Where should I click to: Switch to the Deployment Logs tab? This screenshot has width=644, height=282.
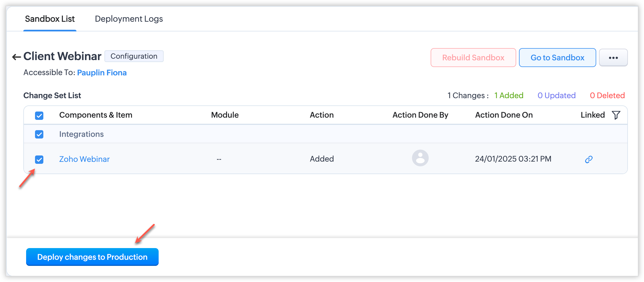pos(129,19)
